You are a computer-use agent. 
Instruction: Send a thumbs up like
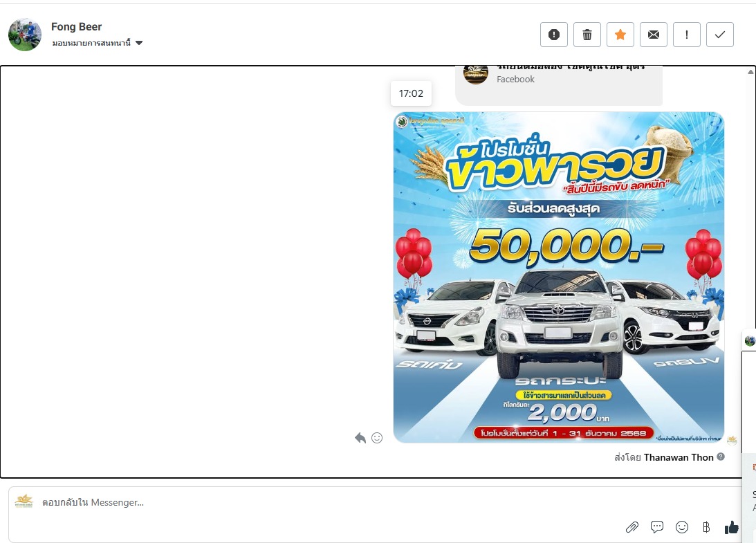pyautogui.click(x=731, y=527)
